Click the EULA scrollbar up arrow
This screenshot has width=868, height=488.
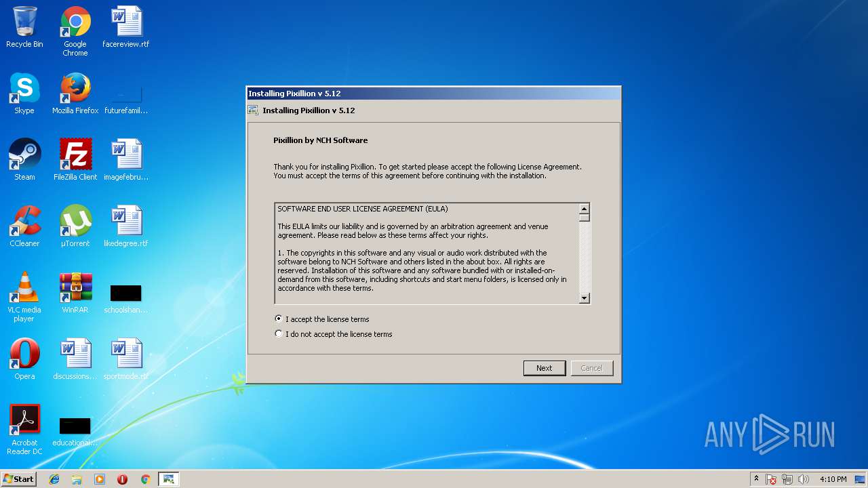click(585, 209)
